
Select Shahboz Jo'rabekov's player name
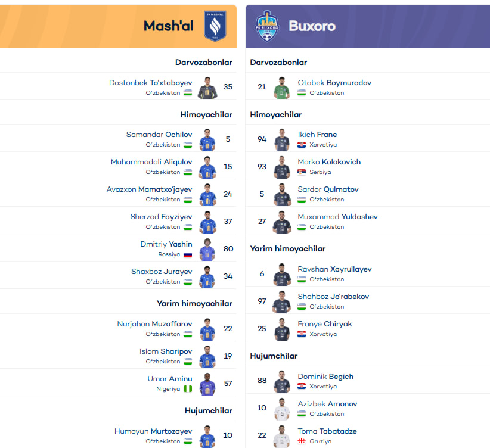pos(333,297)
